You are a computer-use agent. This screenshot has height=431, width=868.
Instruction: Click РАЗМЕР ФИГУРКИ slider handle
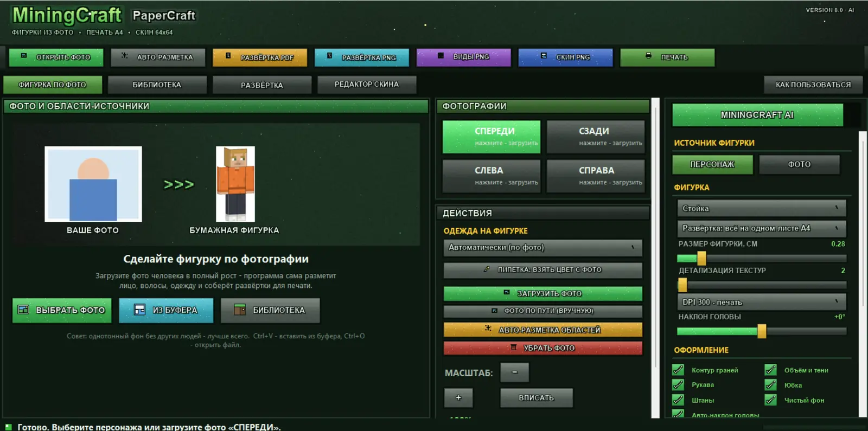[701, 258]
